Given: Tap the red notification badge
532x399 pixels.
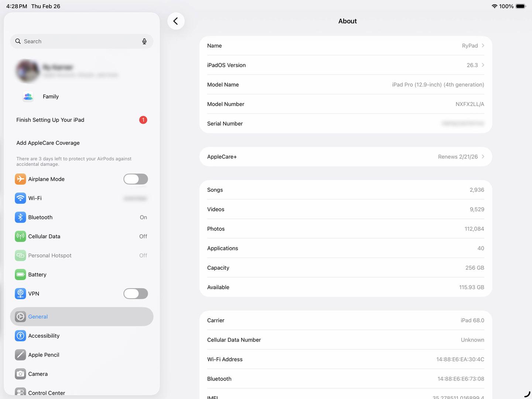Looking at the screenshot, I should [143, 120].
